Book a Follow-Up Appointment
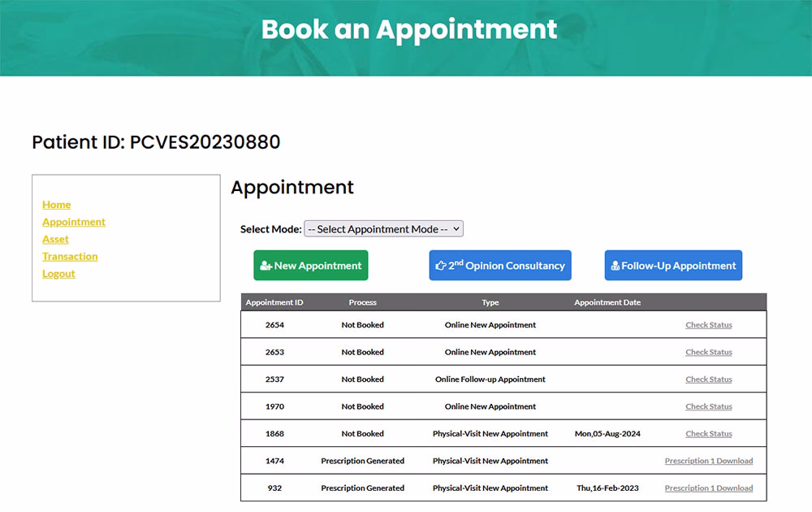This screenshot has width=812, height=512. point(673,265)
